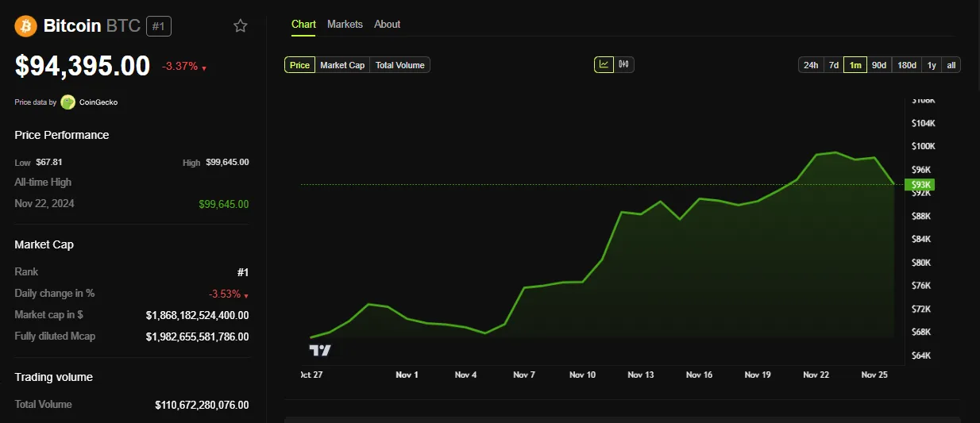The image size is (980, 423).
Task: Click the Bitcoin orange logo icon
Action: pyautogui.click(x=26, y=26)
